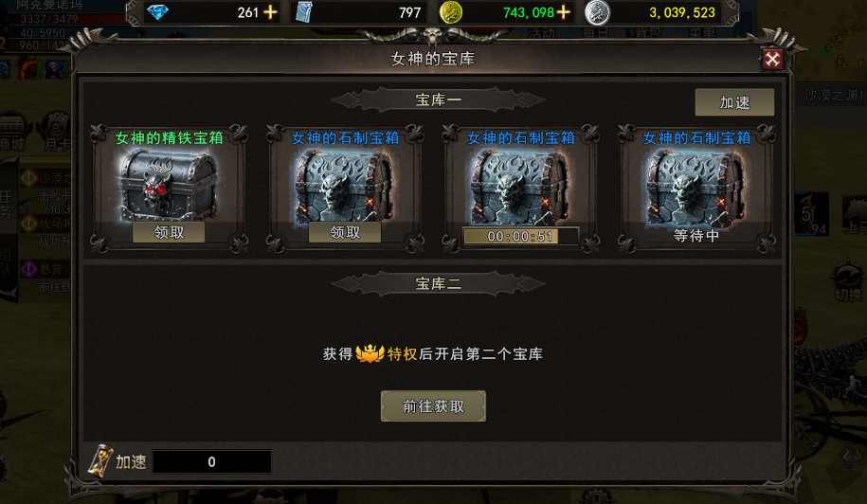Select the stone chest showing countdown timer
Screen dimensions: 867x504
point(520,186)
